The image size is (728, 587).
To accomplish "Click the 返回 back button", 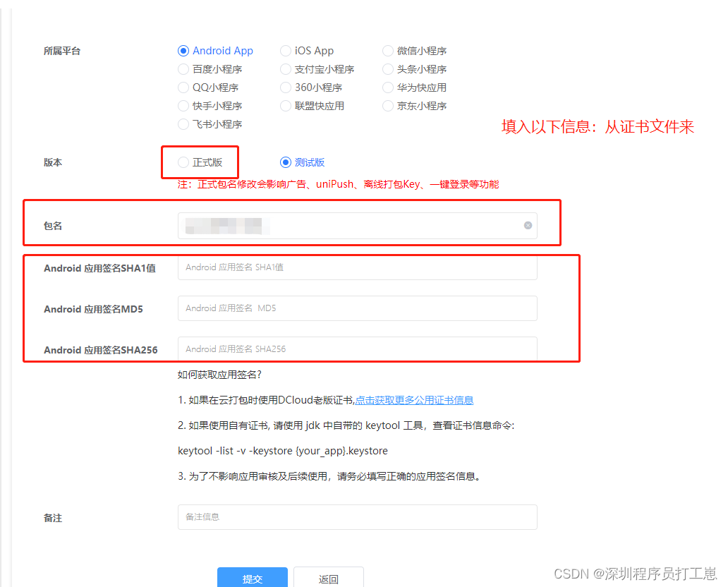I will click(329, 578).
